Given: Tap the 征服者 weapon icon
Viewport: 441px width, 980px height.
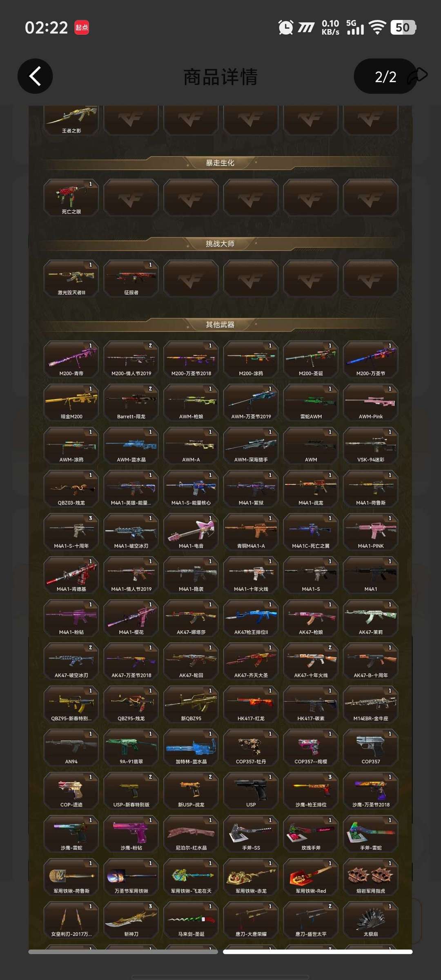Looking at the screenshot, I should 131,278.
